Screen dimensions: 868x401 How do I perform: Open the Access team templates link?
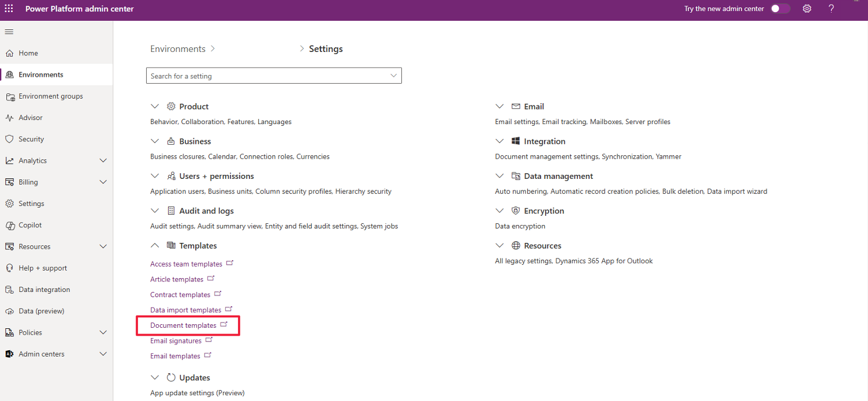tap(186, 264)
